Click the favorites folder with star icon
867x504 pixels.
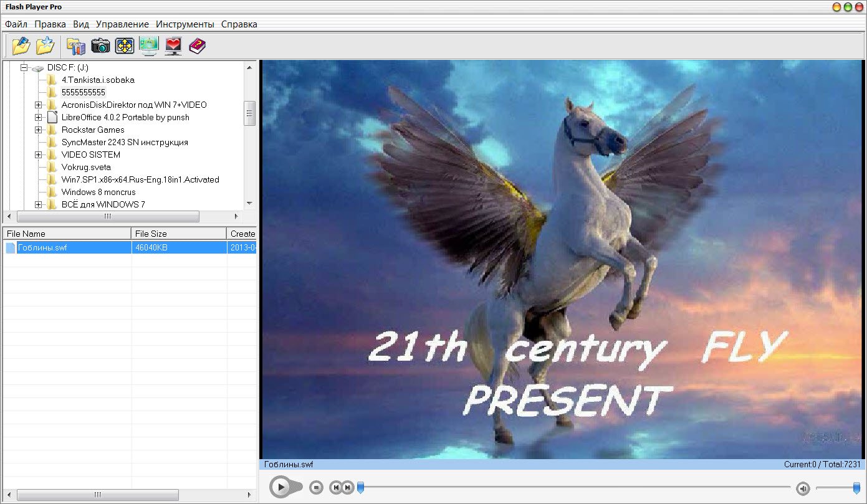[x=46, y=45]
